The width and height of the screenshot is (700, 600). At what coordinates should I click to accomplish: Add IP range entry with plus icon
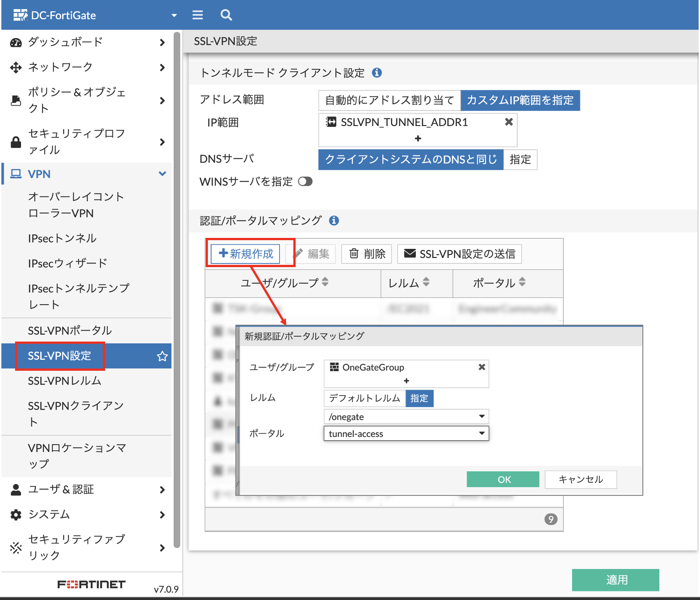point(418,138)
